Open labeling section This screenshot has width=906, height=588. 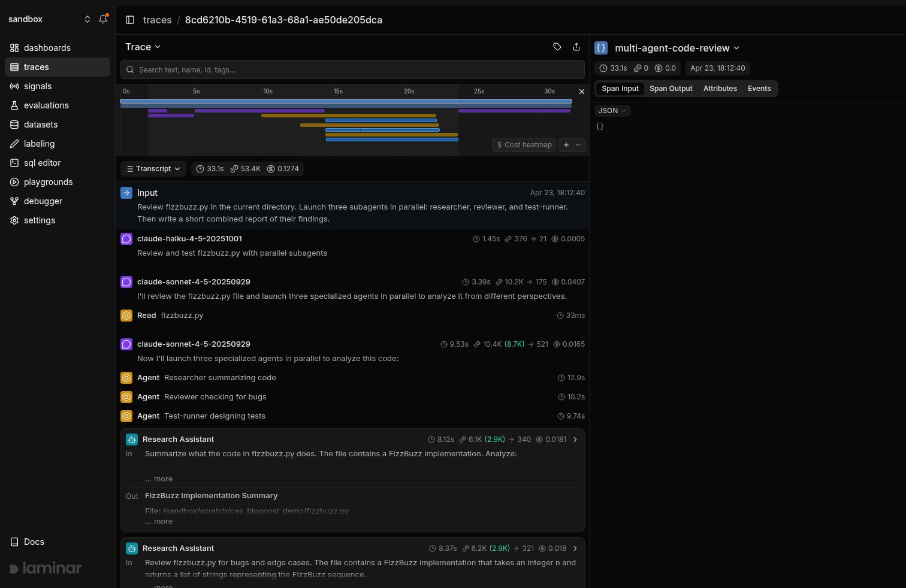pyautogui.click(x=58, y=144)
